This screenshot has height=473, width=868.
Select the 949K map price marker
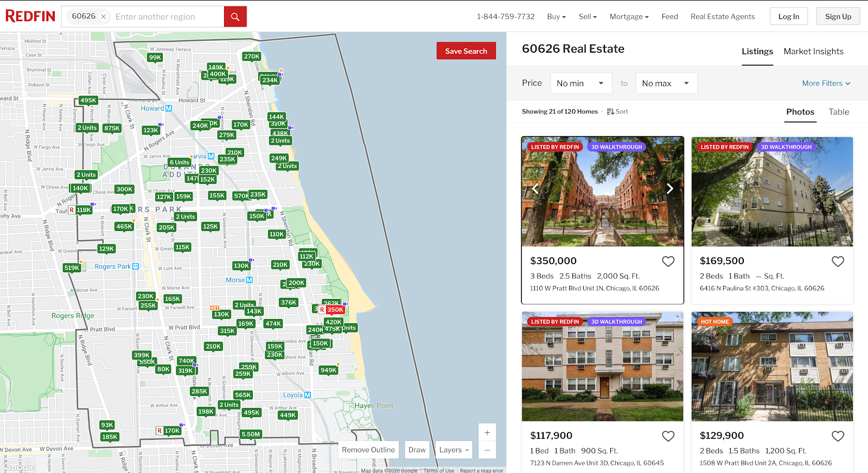(x=329, y=370)
